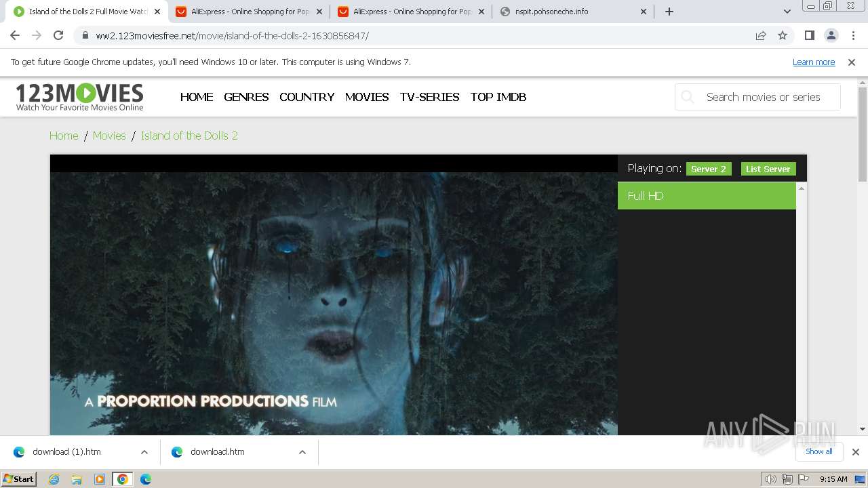Open File Explorer from the taskbar
Screen dimensions: 868x488
77,479
